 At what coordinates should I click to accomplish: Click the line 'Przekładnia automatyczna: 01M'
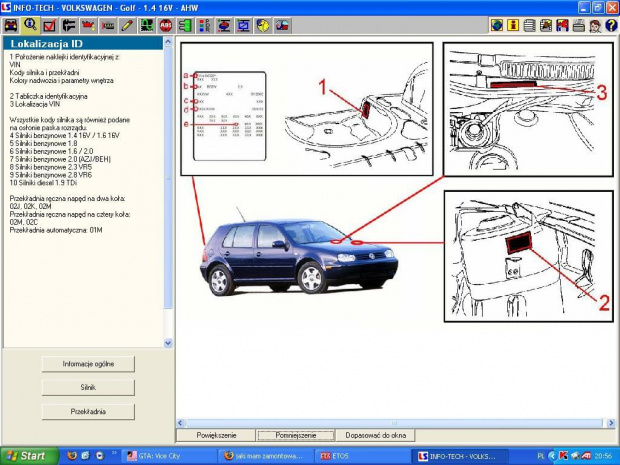(56, 230)
